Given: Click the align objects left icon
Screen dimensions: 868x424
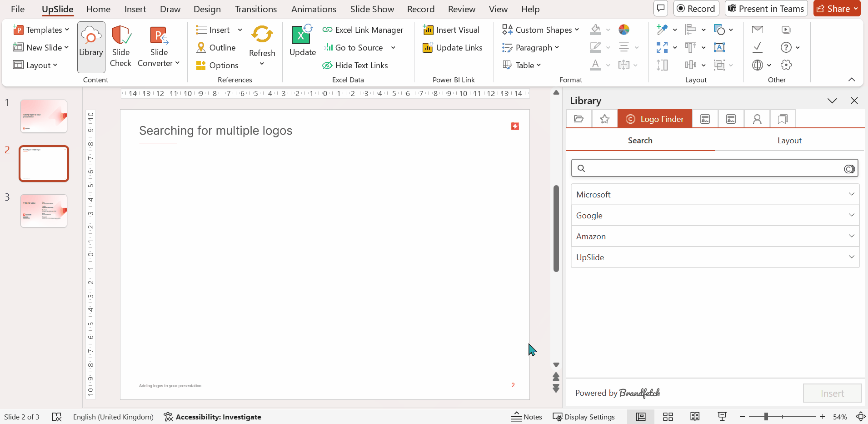Looking at the screenshot, I should coord(691,30).
